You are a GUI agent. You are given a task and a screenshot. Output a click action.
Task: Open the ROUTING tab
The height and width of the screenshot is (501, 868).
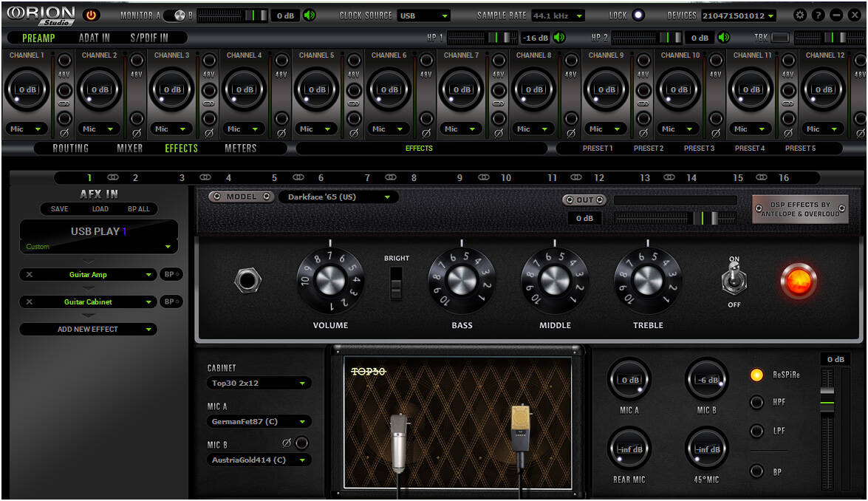(x=70, y=149)
